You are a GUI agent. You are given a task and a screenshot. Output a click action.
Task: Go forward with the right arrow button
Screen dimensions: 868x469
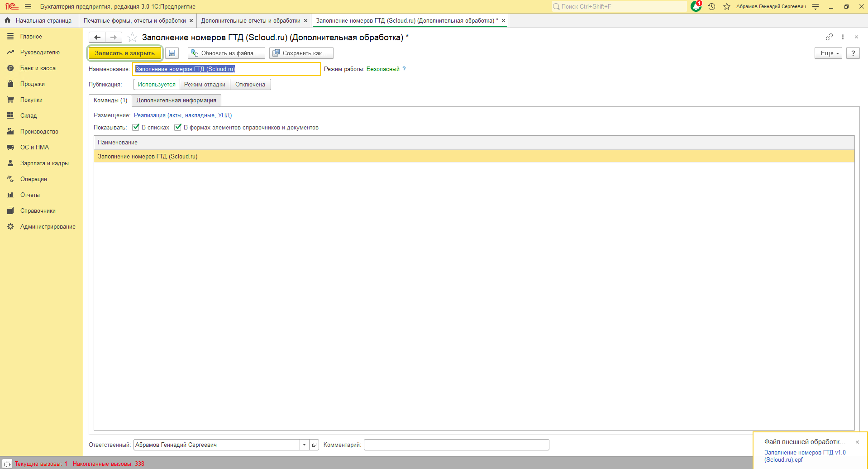tap(114, 37)
